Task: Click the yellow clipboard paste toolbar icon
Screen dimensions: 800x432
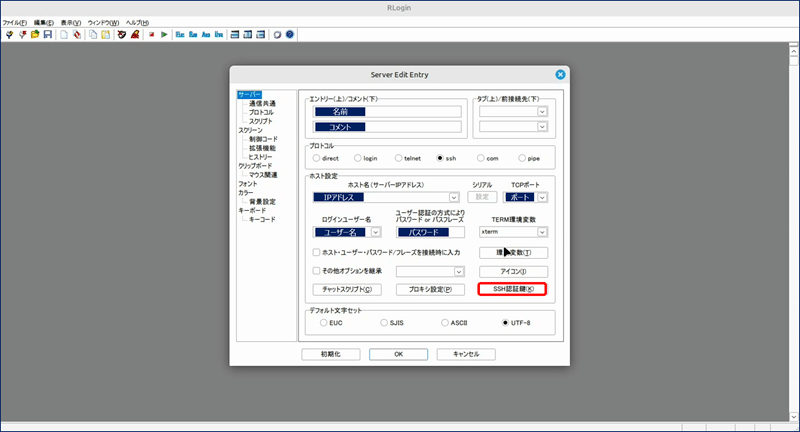Action: [105, 35]
